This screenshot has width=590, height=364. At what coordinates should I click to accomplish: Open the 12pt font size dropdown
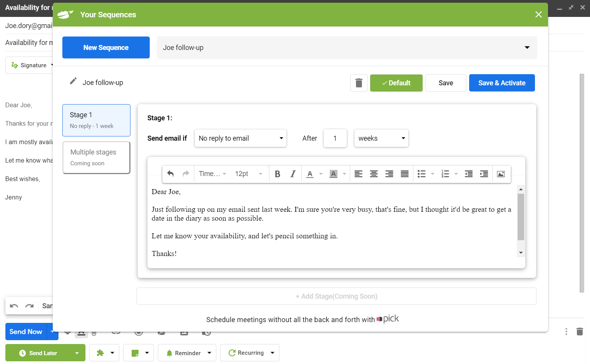click(249, 174)
